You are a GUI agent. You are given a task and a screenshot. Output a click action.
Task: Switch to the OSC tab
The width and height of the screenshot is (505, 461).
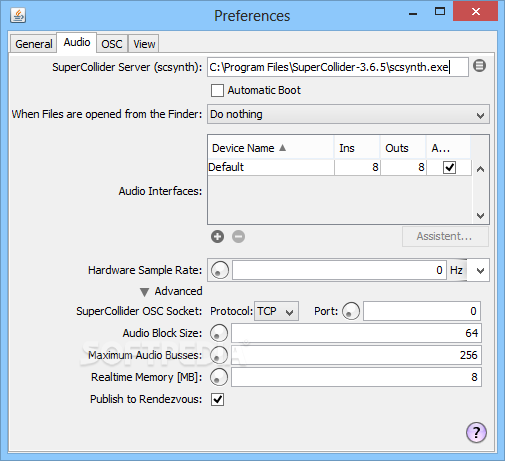112,44
